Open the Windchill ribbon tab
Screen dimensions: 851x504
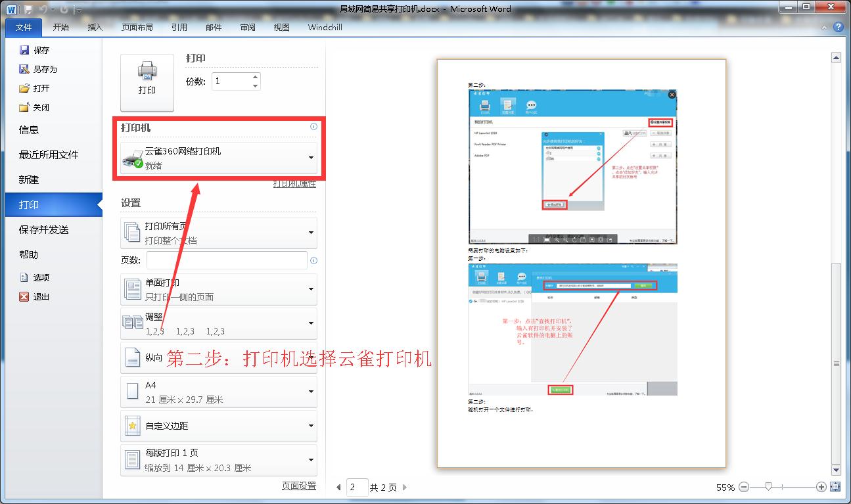tap(325, 28)
